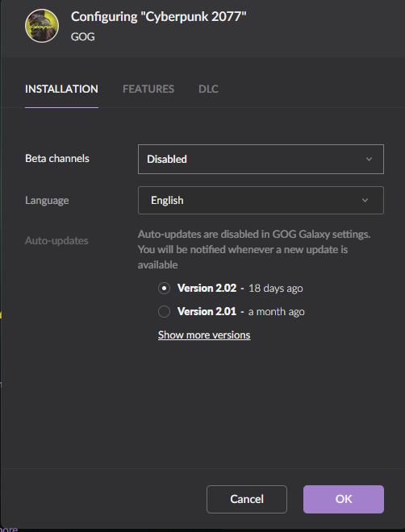
Task: Click the Beta channels label
Action: click(57, 159)
